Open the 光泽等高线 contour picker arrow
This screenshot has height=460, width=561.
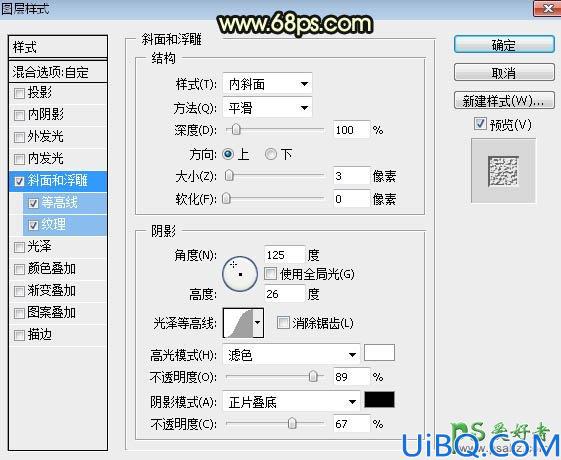click(x=258, y=323)
